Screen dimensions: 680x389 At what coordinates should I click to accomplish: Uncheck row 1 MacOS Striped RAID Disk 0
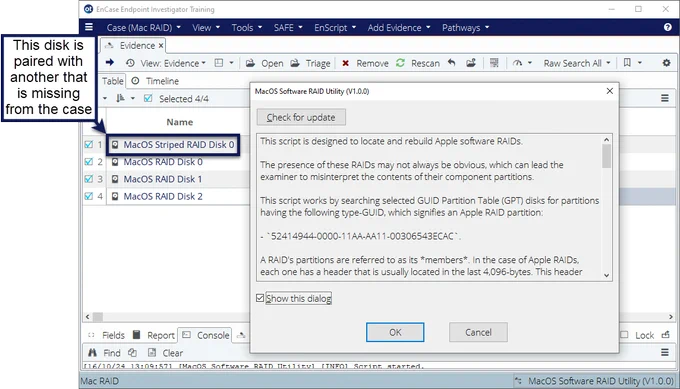pos(88,144)
